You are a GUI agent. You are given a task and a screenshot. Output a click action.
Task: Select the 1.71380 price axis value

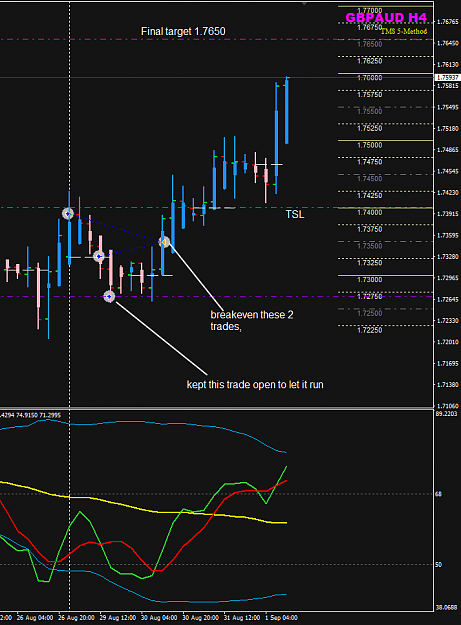447,385
